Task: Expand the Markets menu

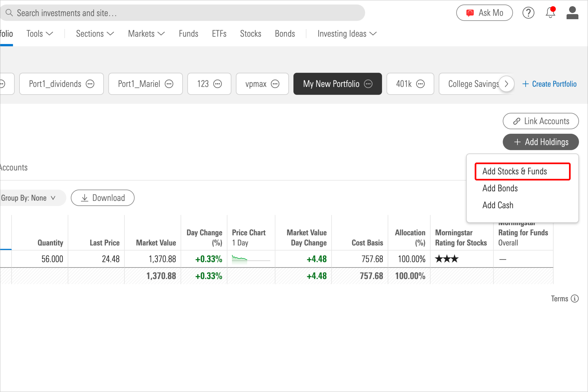Action: 146,34
